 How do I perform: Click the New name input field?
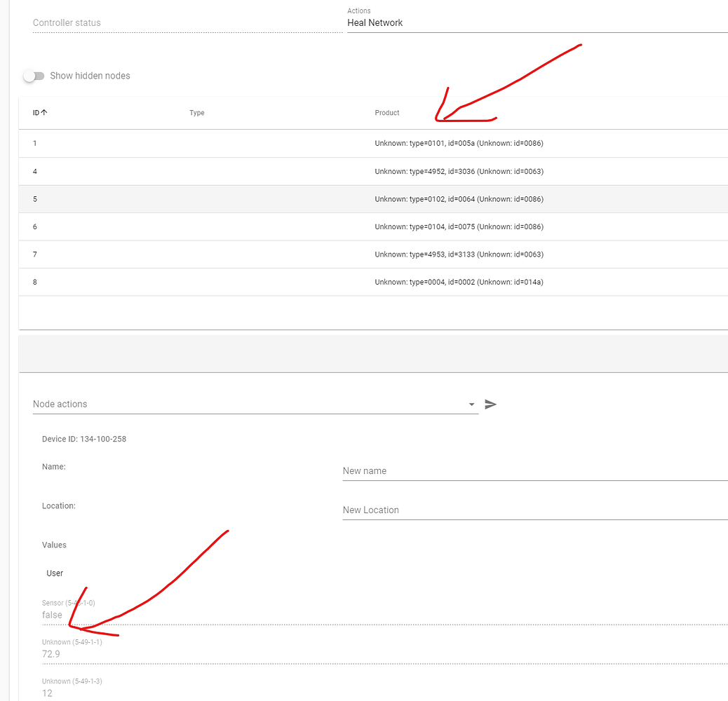pos(534,471)
